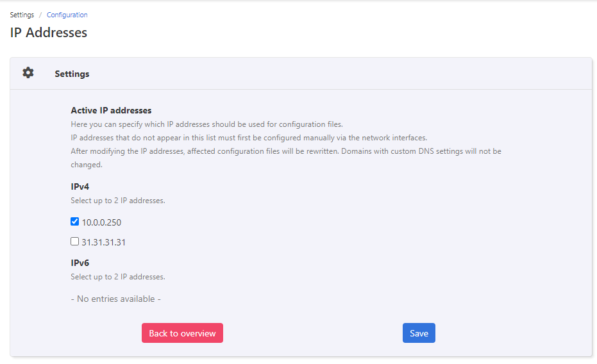
Task: Enable the 31.31.31.31 IPv4 checkbox
Action: pos(74,242)
